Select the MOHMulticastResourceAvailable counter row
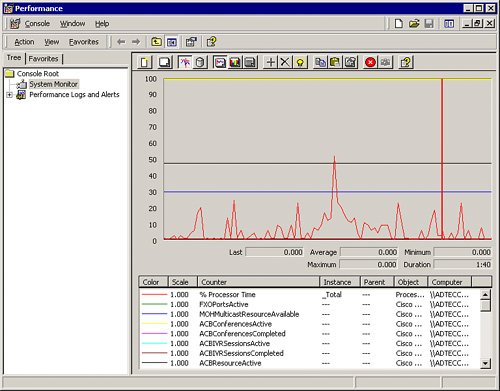This screenshot has height=391, width=500. tap(309, 314)
